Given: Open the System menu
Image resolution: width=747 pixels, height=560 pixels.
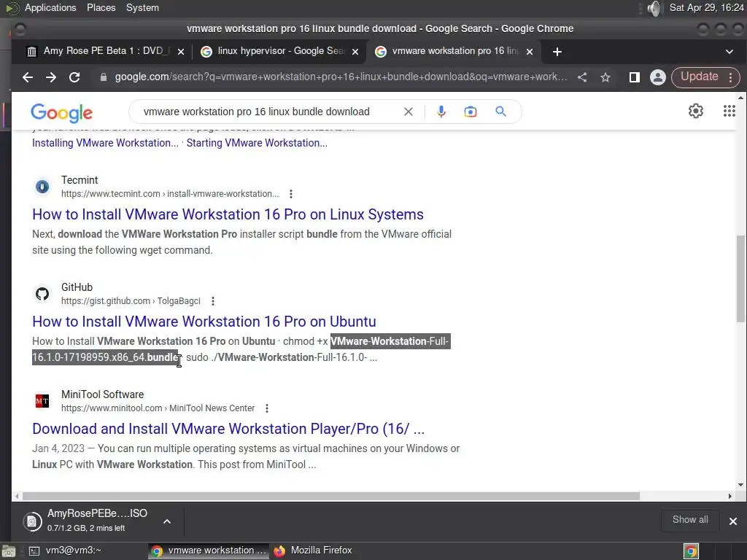Looking at the screenshot, I should click(142, 7).
